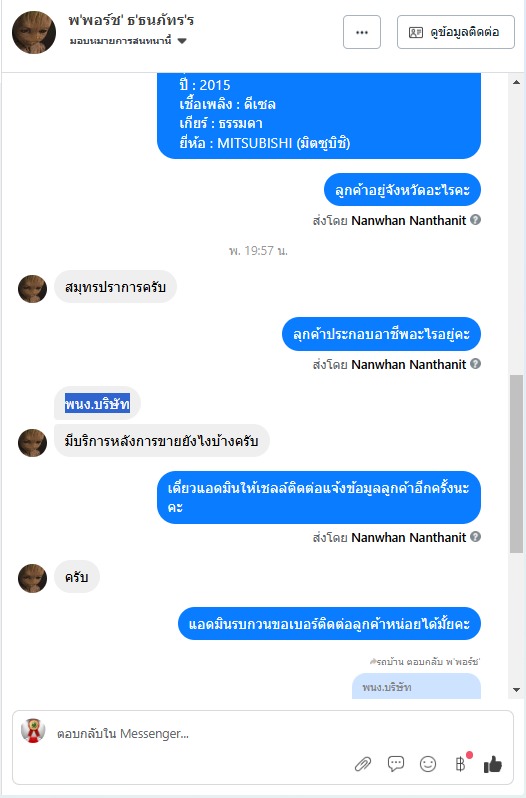
Task: Click avatar next to สมุทรปราการครับ message
Action: [x=33, y=289]
